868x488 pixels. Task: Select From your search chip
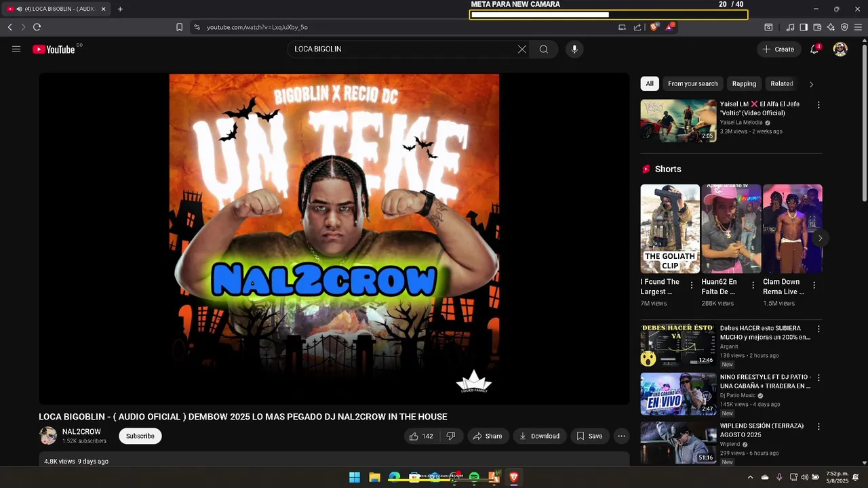point(692,83)
